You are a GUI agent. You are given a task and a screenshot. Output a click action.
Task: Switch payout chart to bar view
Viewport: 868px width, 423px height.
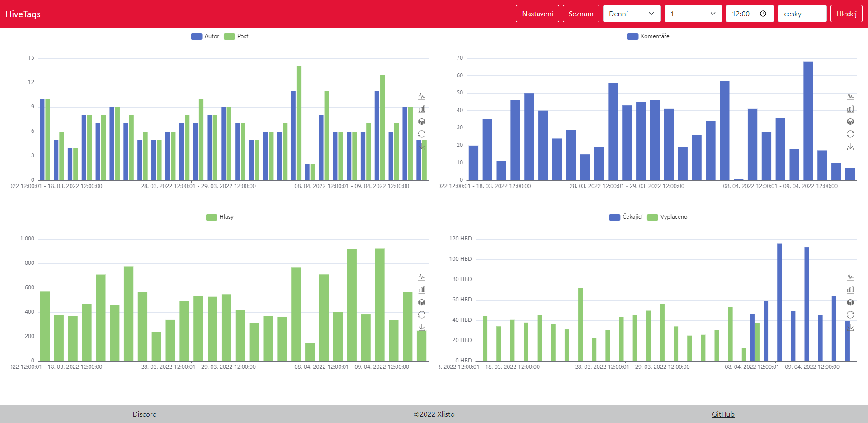pyautogui.click(x=850, y=290)
